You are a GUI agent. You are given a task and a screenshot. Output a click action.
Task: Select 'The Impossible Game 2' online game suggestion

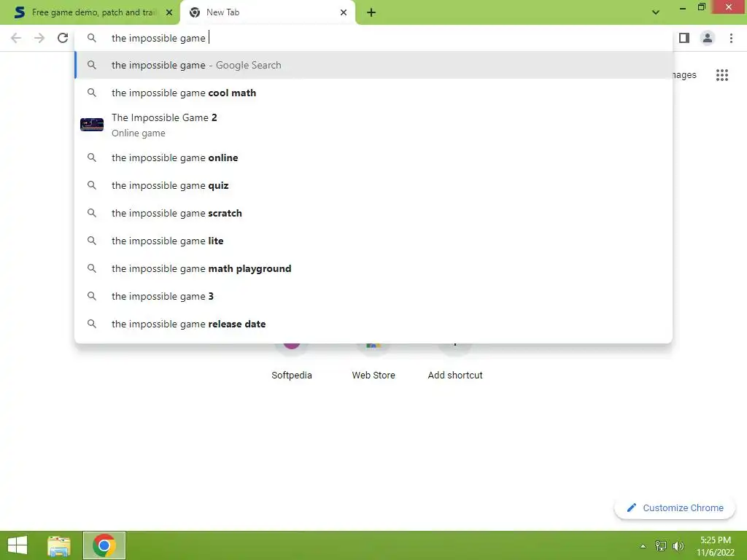click(x=373, y=125)
